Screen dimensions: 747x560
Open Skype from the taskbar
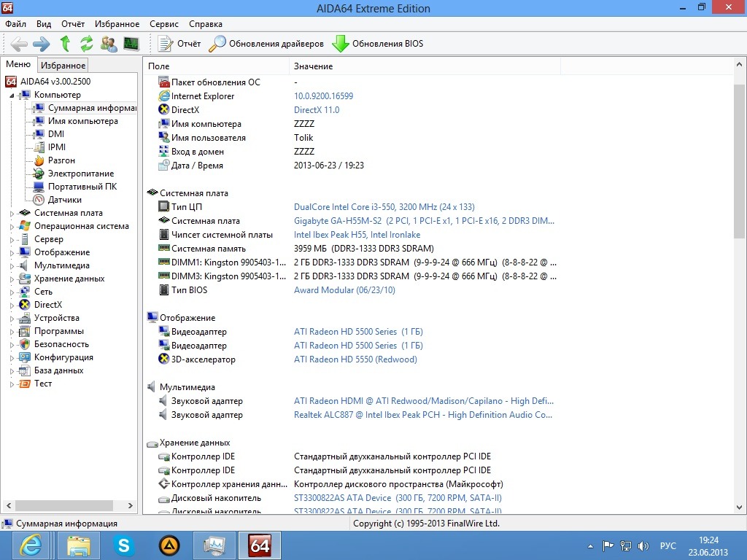point(124,545)
